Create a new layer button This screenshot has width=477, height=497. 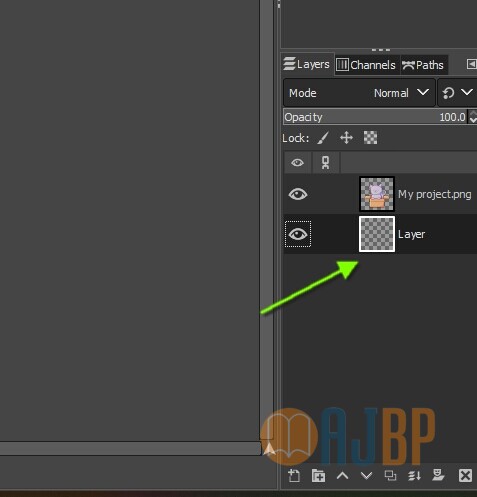[x=294, y=476]
